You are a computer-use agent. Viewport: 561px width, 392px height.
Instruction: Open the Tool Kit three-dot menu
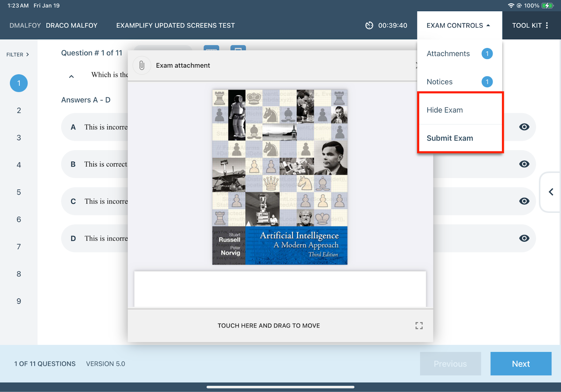coord(547,25)
